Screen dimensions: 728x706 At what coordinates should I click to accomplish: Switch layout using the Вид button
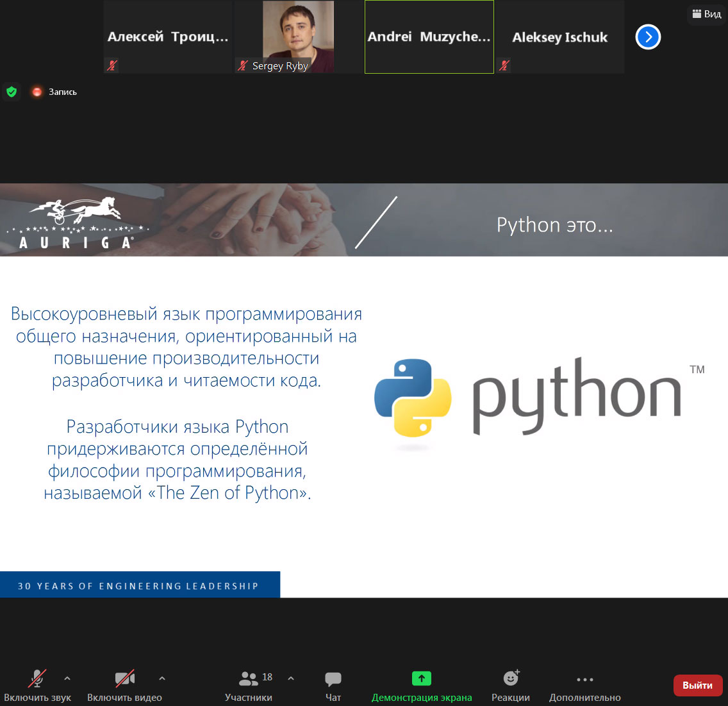pos(707,14)
